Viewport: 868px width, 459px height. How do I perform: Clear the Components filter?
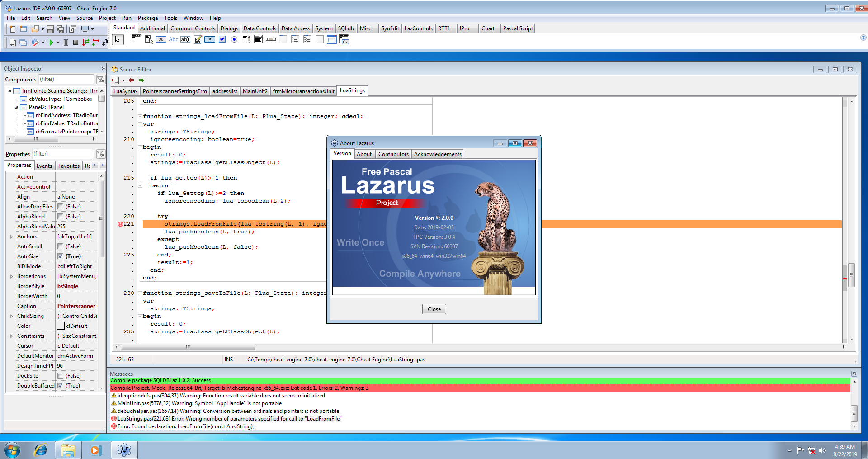pyautogui.click(x=101, y=80)
